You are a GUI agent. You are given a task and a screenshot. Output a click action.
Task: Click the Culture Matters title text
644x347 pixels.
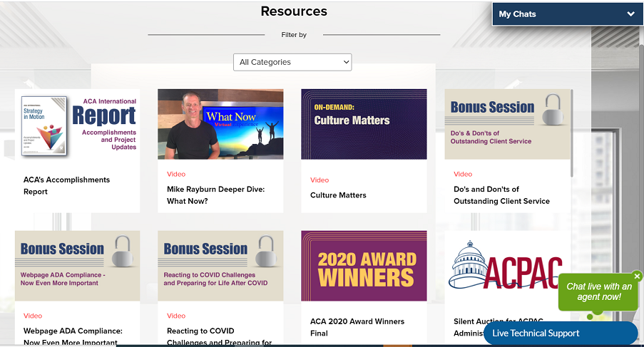click(338, 195)
